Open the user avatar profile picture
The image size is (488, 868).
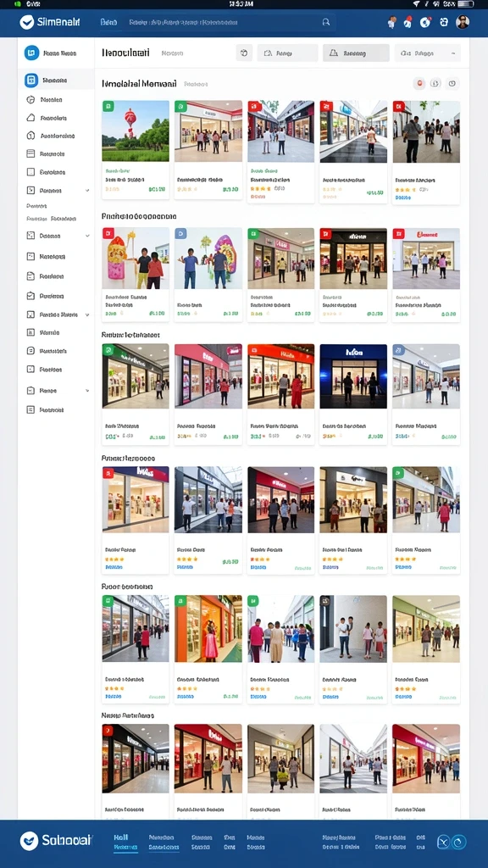click(x=463, y=22)
